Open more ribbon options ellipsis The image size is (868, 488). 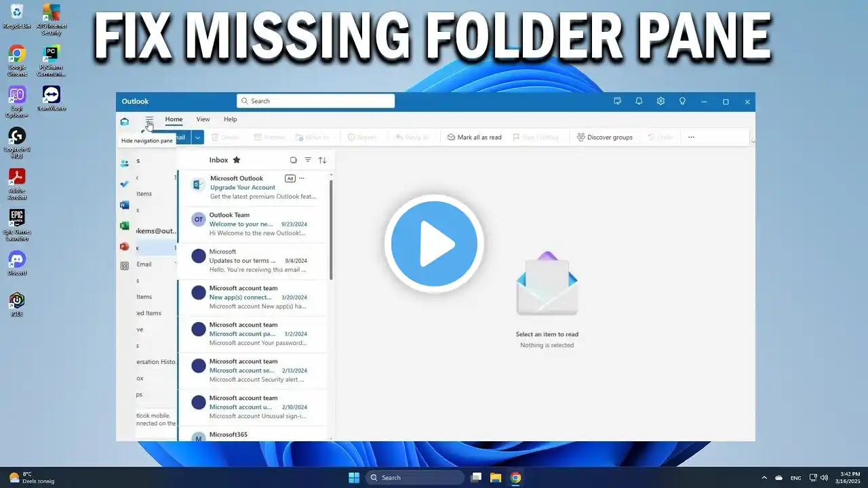(x=691, y=137)
